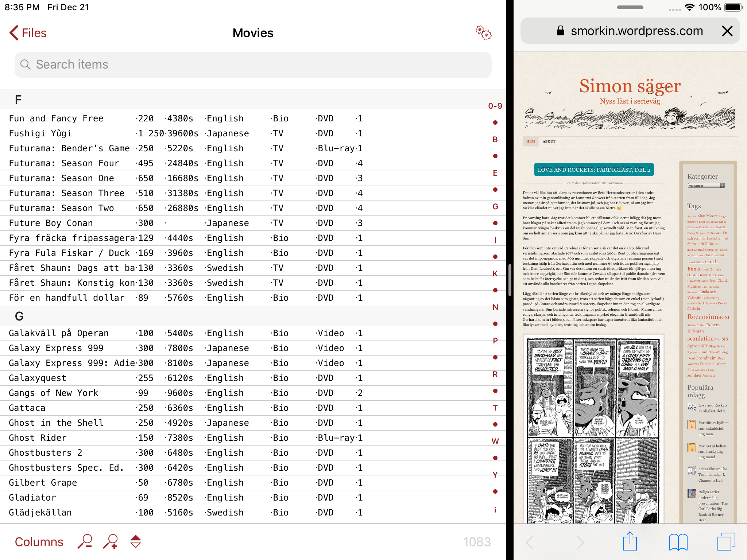Jump to 0-9 in index bar
The width and height of the screenshot is (747, 560).
click(x=495, y=106)
